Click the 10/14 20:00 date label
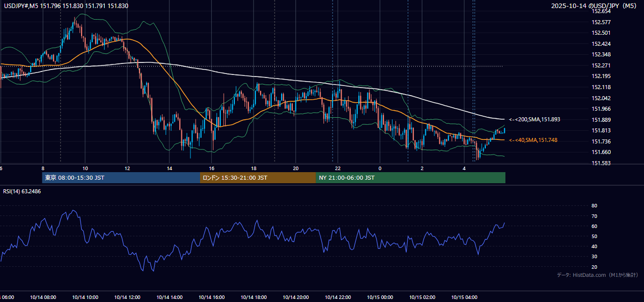 coord(296,297)
